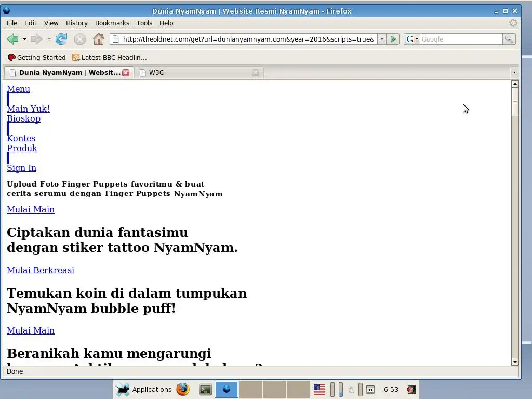The image size is (532, 399).
Task: Open the Applications menu in the panel
Action: point(144,390)
